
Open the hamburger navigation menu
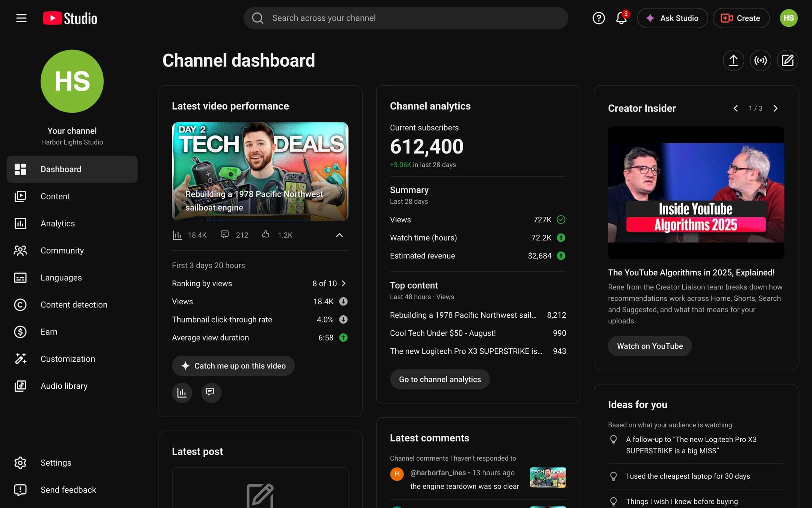tap(21, 18)
